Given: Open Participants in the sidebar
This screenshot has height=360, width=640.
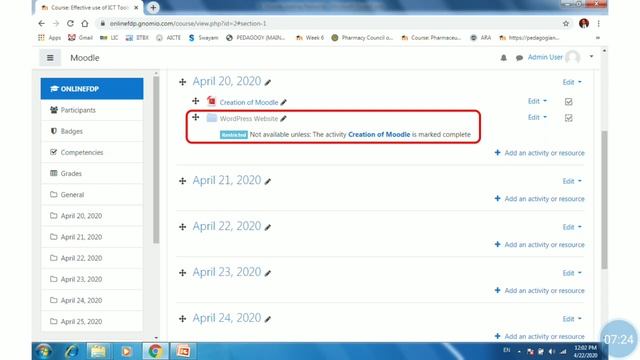Looking at the screenshot, I should click(92, 110).
